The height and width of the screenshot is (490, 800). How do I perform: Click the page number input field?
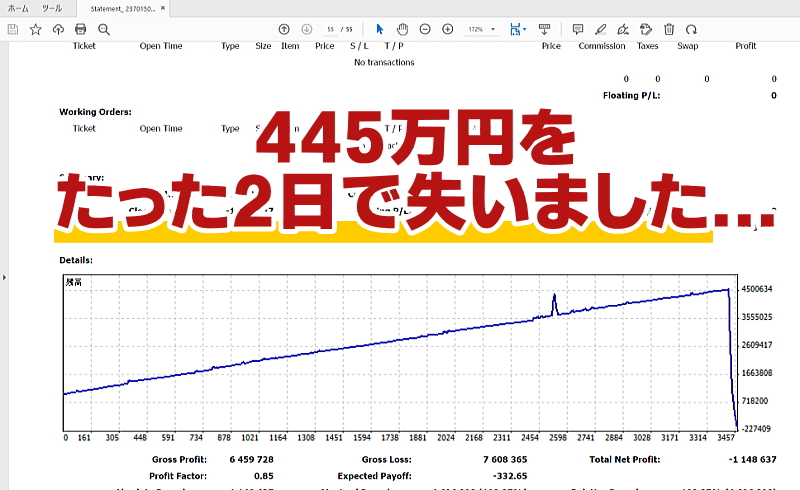tap(333, 29)
